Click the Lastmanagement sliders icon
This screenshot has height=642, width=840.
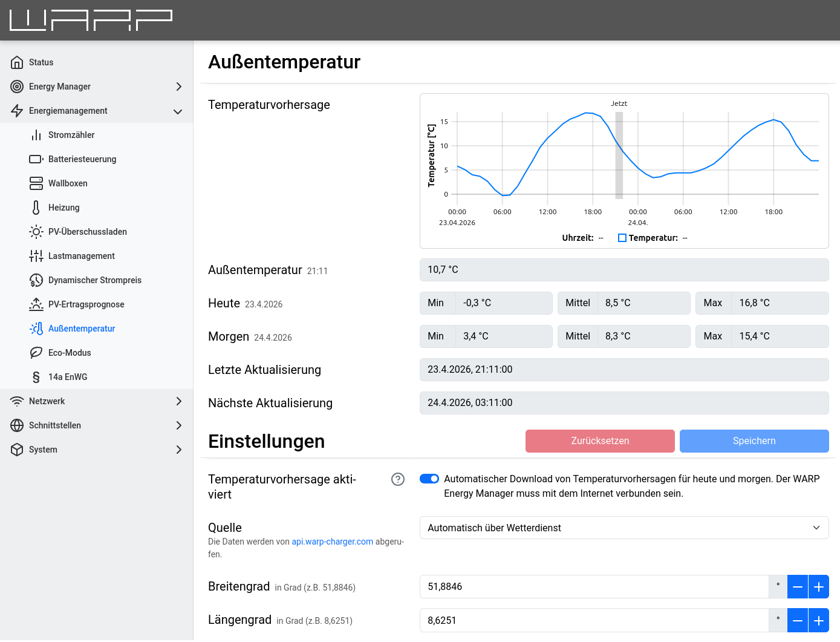click(36, 256)
